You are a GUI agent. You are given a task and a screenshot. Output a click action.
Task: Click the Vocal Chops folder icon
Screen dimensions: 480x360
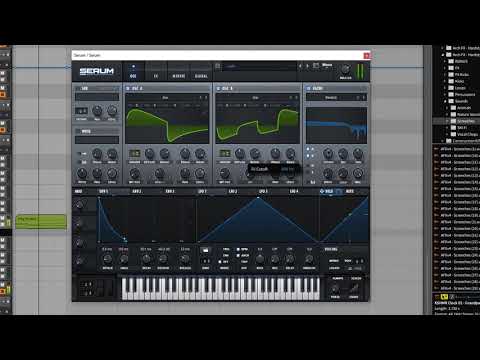tap(453, 134)
